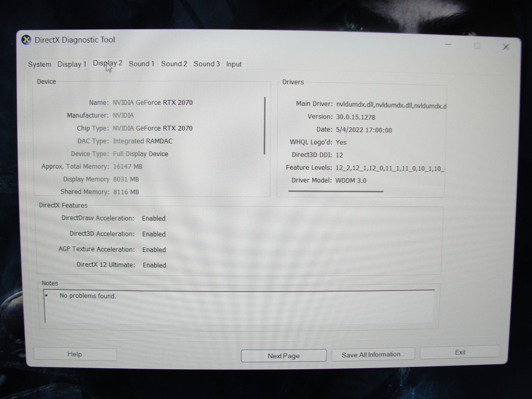Click Direct3D Acceleration Enabled value
532x399 pixels.
(154, 234)
